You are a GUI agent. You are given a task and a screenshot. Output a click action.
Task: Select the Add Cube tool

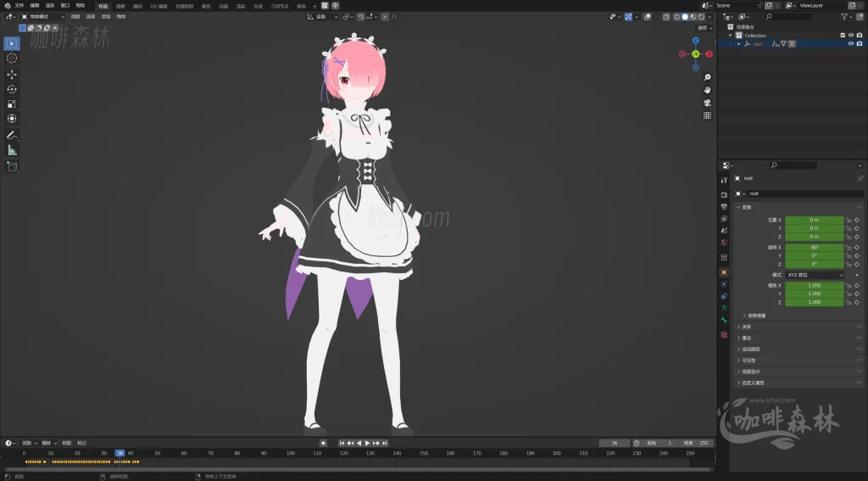pos(12,167)
